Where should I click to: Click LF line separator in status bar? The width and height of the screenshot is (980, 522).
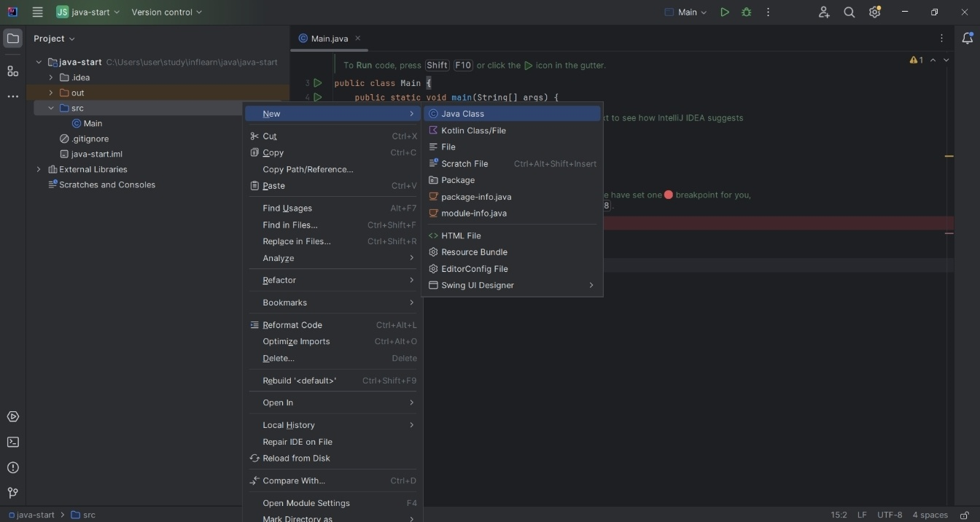click(x=862, y=515)
